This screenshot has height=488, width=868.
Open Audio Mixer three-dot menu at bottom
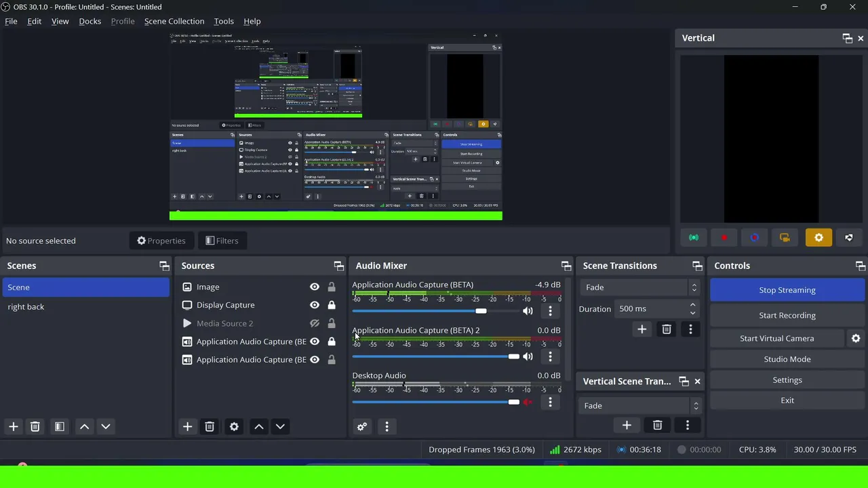tap(387, 426)
